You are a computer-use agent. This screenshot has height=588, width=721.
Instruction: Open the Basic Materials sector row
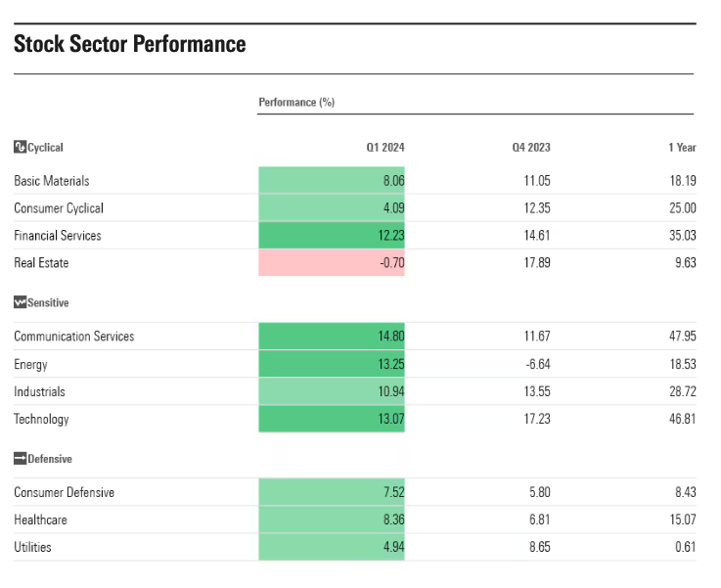click(51, 181)
